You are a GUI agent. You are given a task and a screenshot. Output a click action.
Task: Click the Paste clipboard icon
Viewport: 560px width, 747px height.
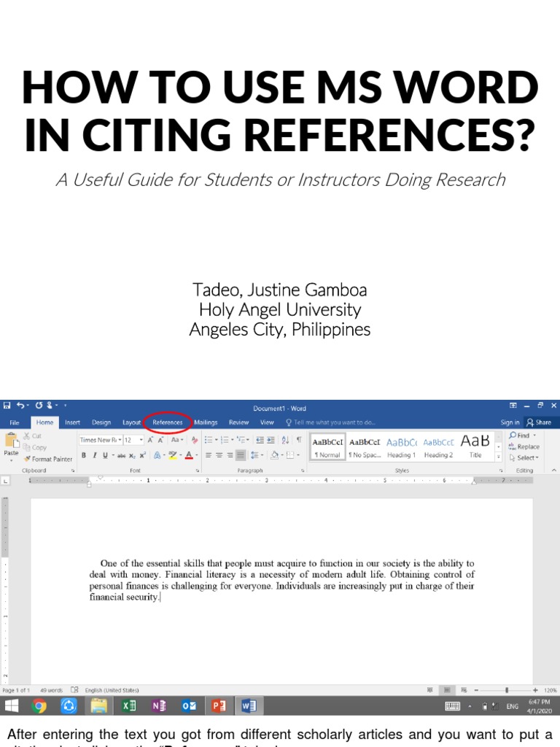11,443
